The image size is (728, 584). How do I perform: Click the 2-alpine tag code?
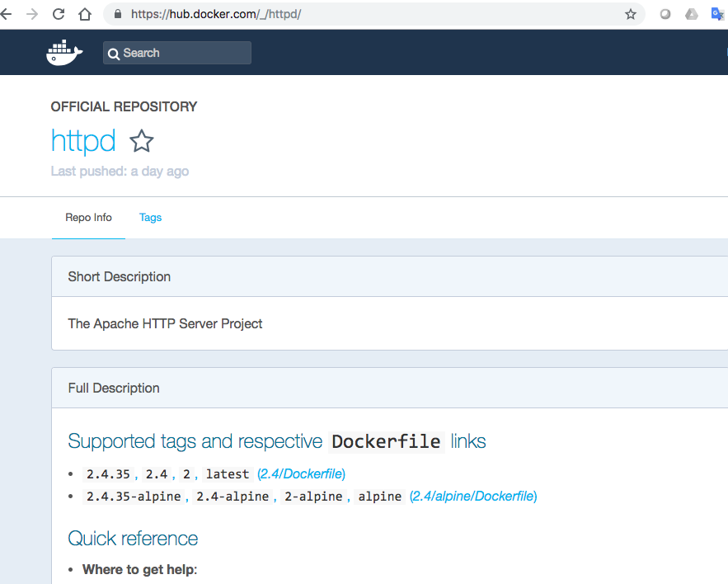coord(313,497)
